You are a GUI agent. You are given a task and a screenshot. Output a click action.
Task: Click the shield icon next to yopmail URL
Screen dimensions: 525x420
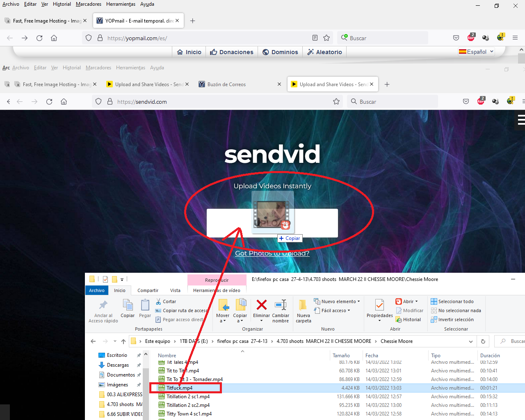[x=89, y=38]
